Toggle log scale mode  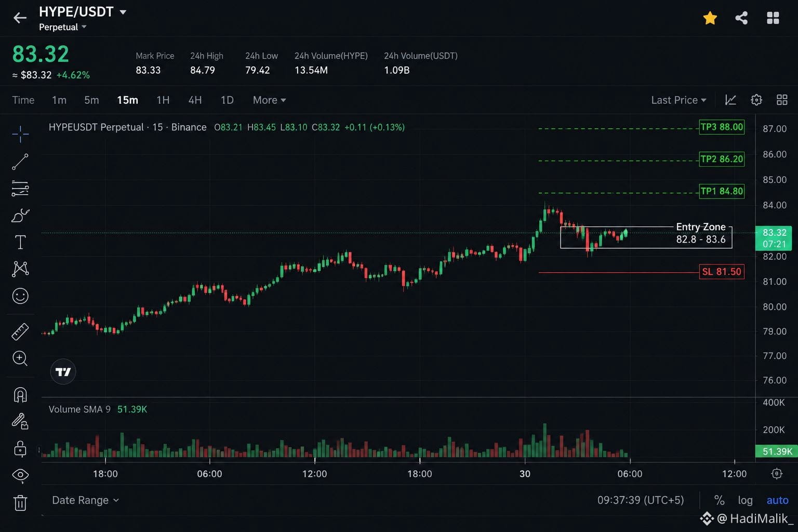(x=745, y=500)
